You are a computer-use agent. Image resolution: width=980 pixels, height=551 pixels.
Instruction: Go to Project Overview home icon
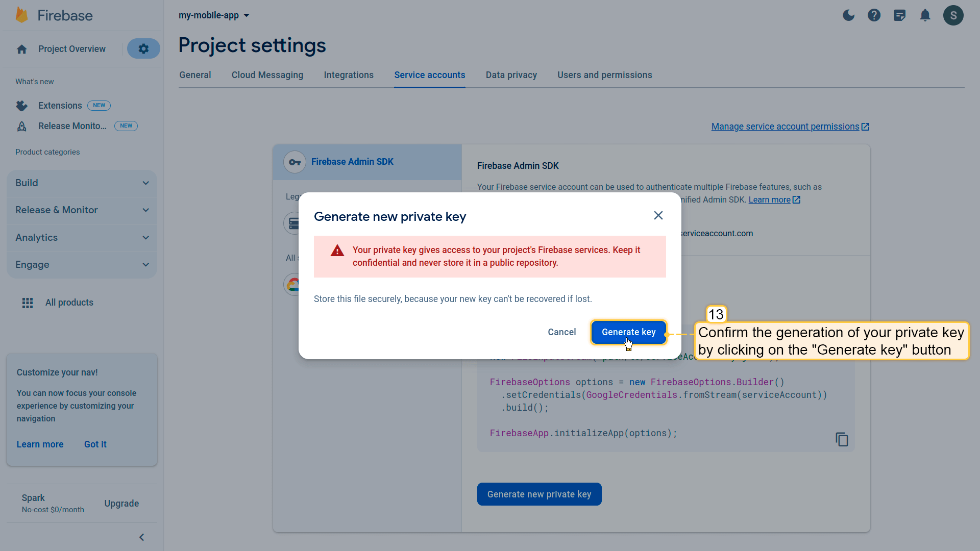tap(21, 49)
